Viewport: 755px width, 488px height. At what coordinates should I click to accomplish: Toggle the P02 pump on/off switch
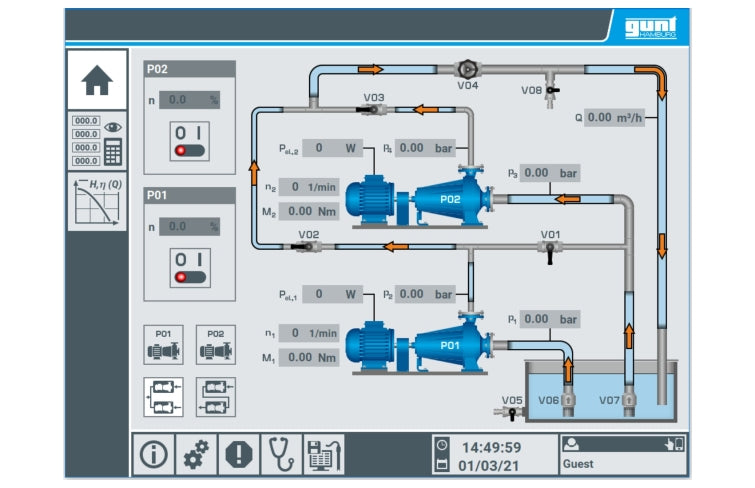point(189,142)
